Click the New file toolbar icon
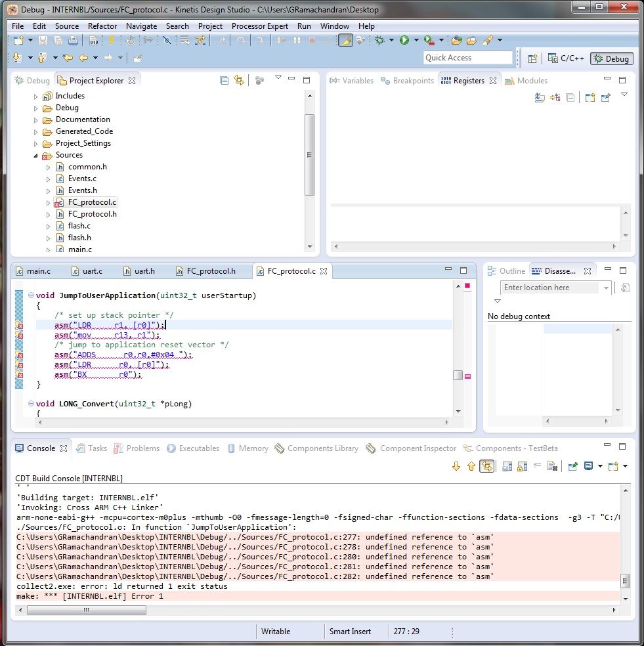The height and width of the screenshot is (646, 644). click(x=18, y=41)
